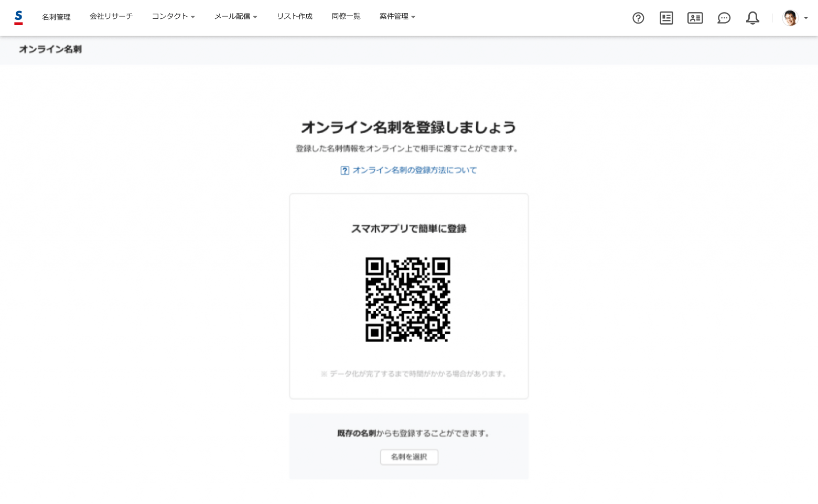
Task: Click text 既存の名刺からも登録することができます。
Action: point(413,433)
